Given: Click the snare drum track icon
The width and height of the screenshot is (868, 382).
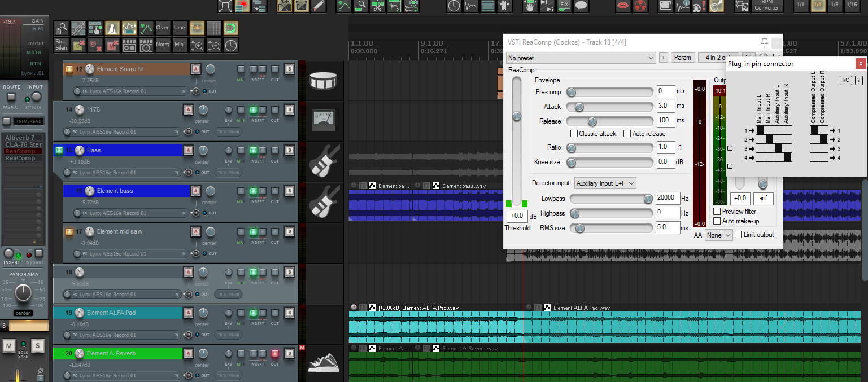Looking at the screenshot, I should point(324,81).
